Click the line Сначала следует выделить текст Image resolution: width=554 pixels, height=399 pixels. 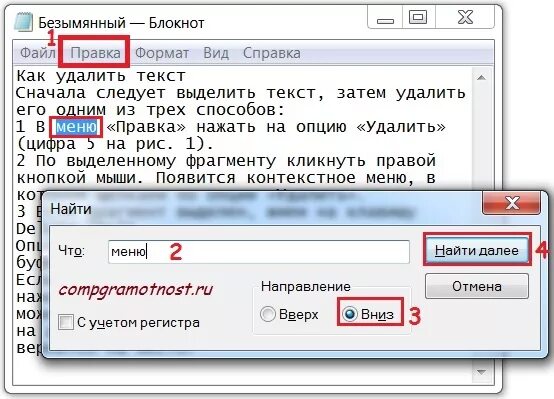click(x=241, y=93)
